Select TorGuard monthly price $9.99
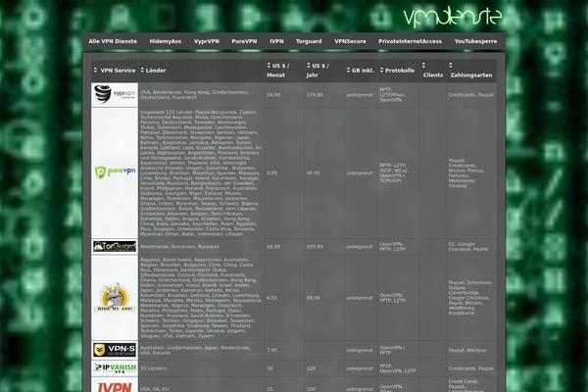588x392 pixels. pos(273,247)
